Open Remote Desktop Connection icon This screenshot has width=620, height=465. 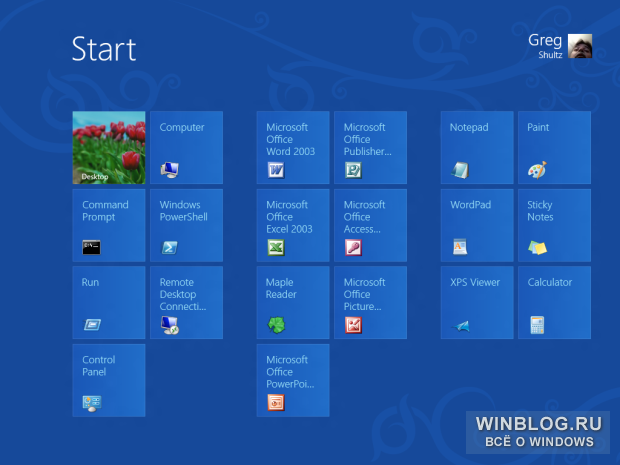point(170,325)
